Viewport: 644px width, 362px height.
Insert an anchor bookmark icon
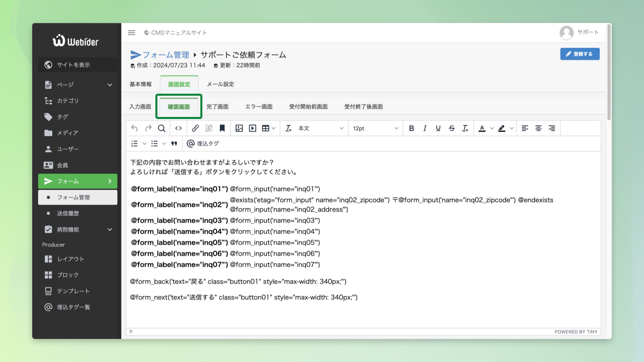coord(222,128)
